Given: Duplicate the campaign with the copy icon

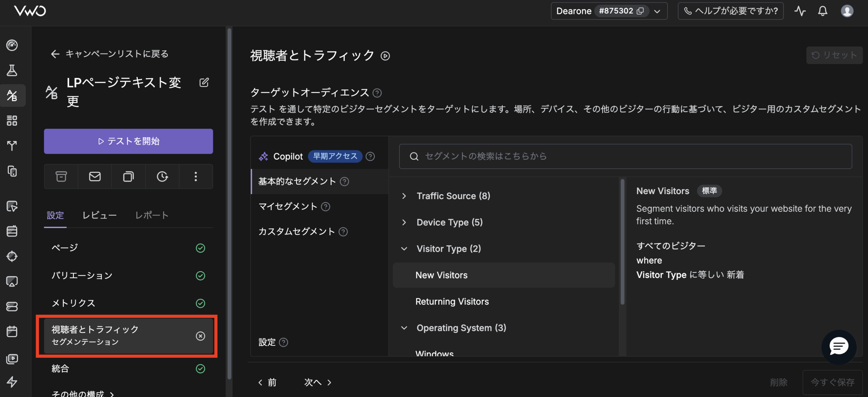Looking at the screenshot, I should point(128,176).
